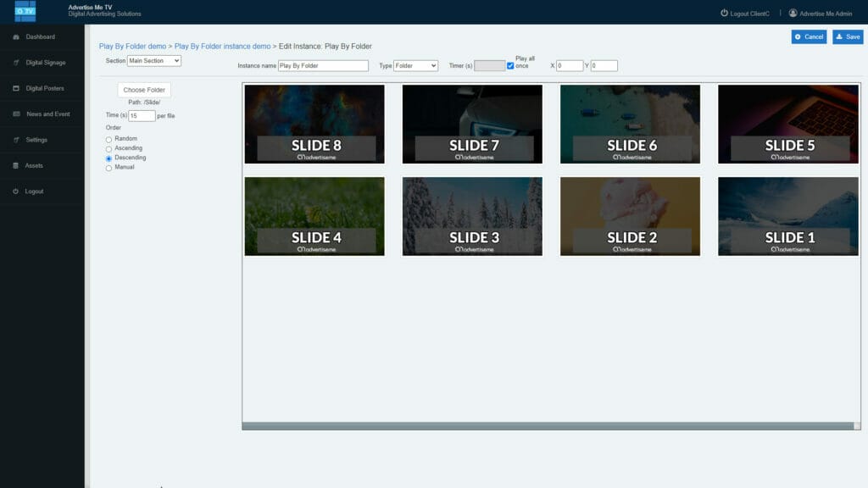868x488 pixels.
Task: Enable the Random order option
Action: [109, 141]
